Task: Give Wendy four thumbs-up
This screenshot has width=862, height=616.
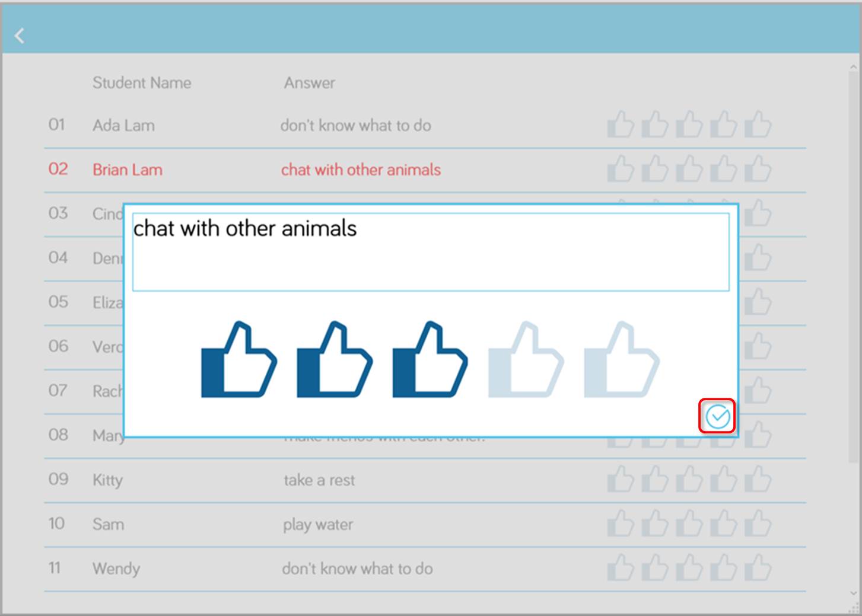Action: pyautogui.click(x=724, y=568)
